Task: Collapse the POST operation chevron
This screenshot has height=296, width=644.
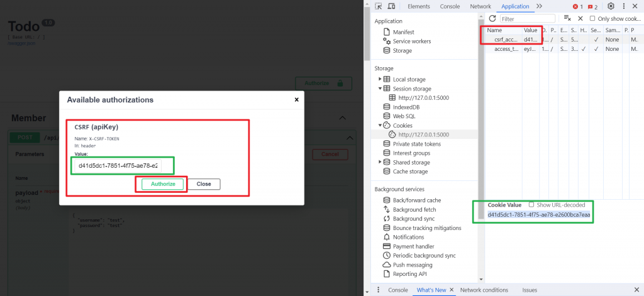Action: tap(350, 138)
